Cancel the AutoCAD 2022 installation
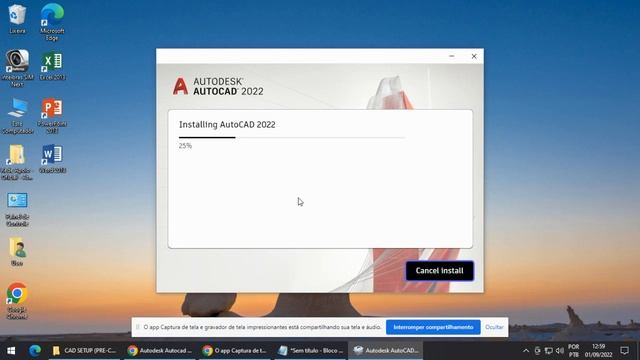Viewport: 640px width, 360px height. [x=439, y=271]
